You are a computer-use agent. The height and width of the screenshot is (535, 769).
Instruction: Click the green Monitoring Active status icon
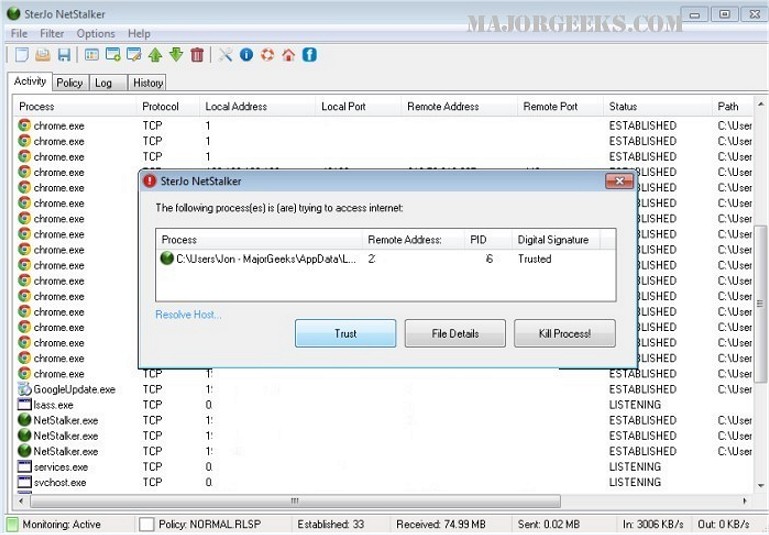13,524
